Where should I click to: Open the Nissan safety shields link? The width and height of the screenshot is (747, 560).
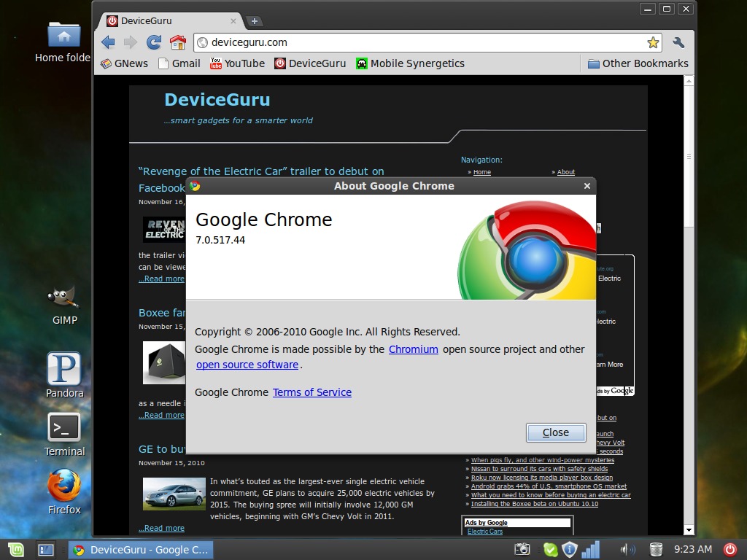[539, 469]
